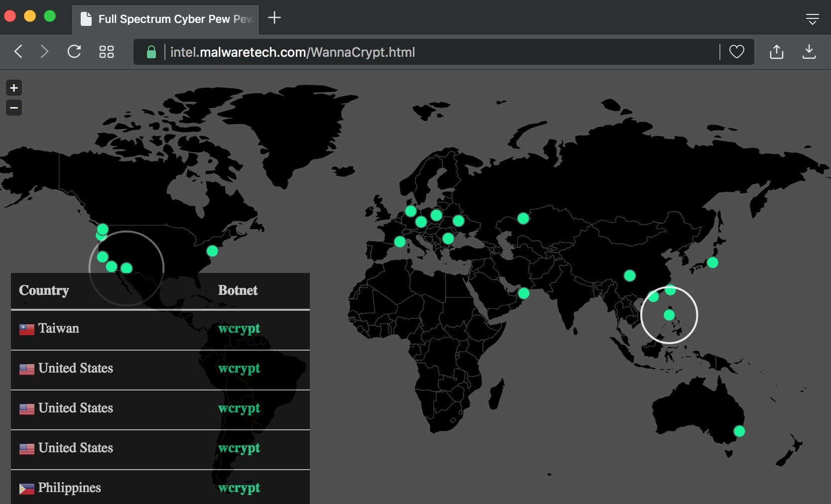The width and height of the screenshot is (831, 504).
Task: Open a new tab with plus button
Action: pos(275,18)
